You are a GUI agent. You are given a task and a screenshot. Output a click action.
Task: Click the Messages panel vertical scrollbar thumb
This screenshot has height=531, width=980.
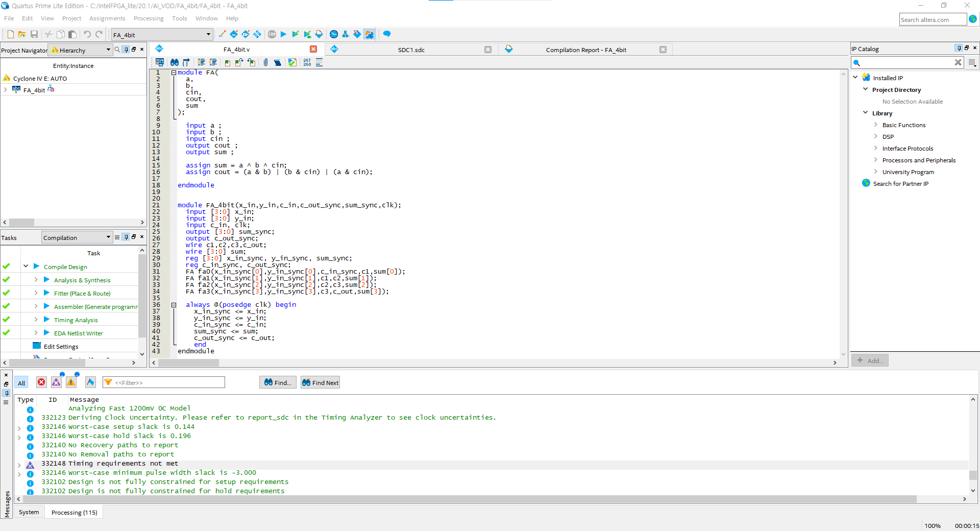tap(973, 475)
